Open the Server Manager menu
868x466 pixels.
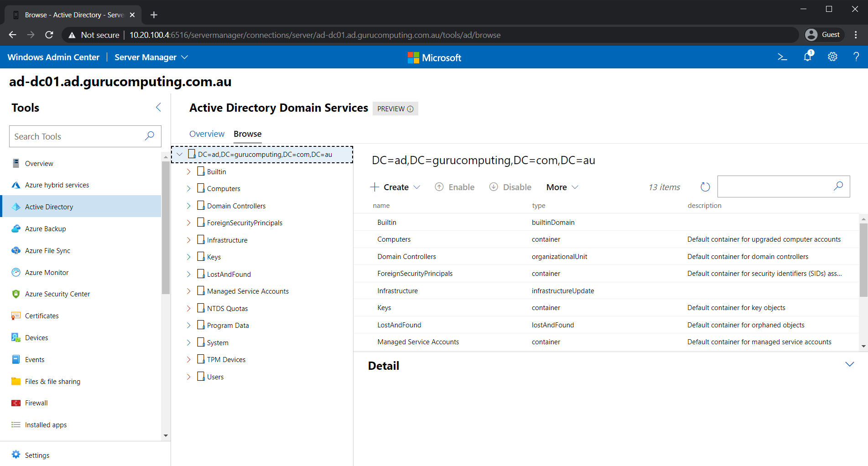(x=151, y=57)
